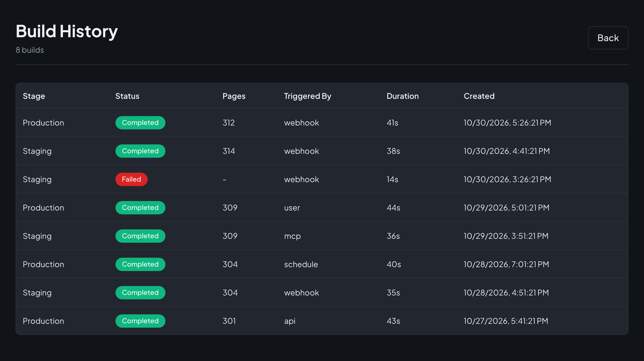Screen dimensions: 644x361
Task: Click Production stage of the user-triggered build
Action: [x=43, y=208]
